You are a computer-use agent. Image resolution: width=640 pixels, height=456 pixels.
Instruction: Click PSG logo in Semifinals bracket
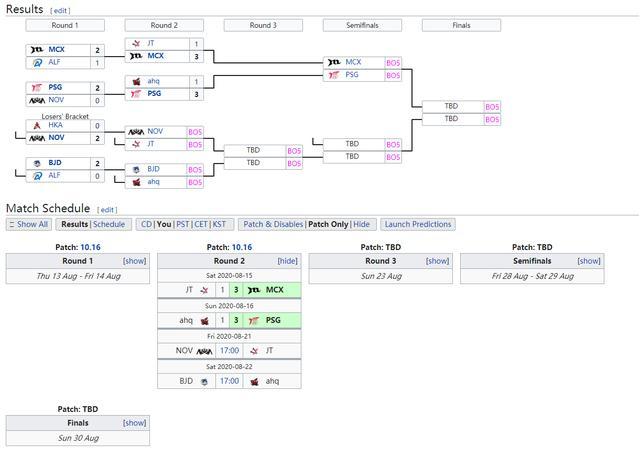(334, 75)
